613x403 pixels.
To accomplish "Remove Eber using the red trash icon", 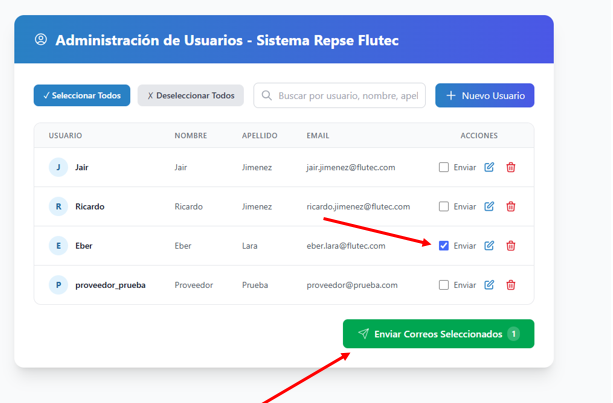I will point(511,246).
